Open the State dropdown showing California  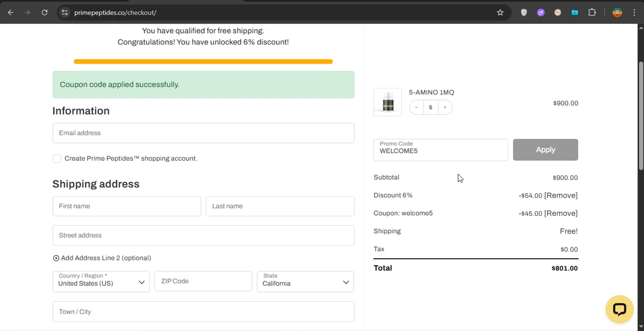(305, 282)
